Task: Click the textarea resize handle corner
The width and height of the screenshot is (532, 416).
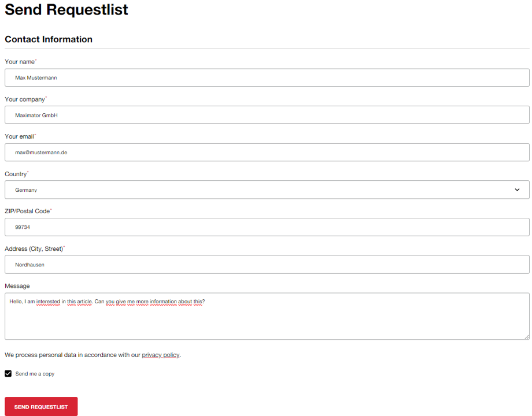Action: (527, 337)
